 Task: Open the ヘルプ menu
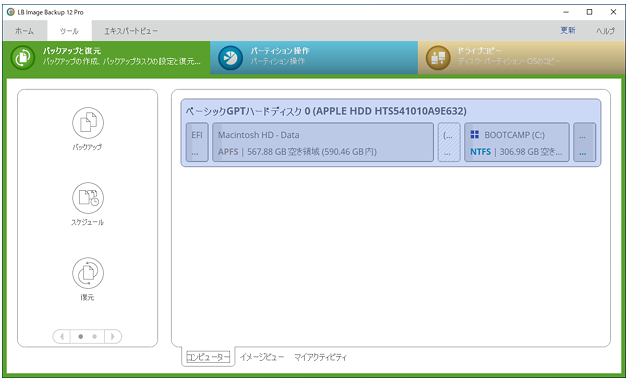click(x=605, y=31)
